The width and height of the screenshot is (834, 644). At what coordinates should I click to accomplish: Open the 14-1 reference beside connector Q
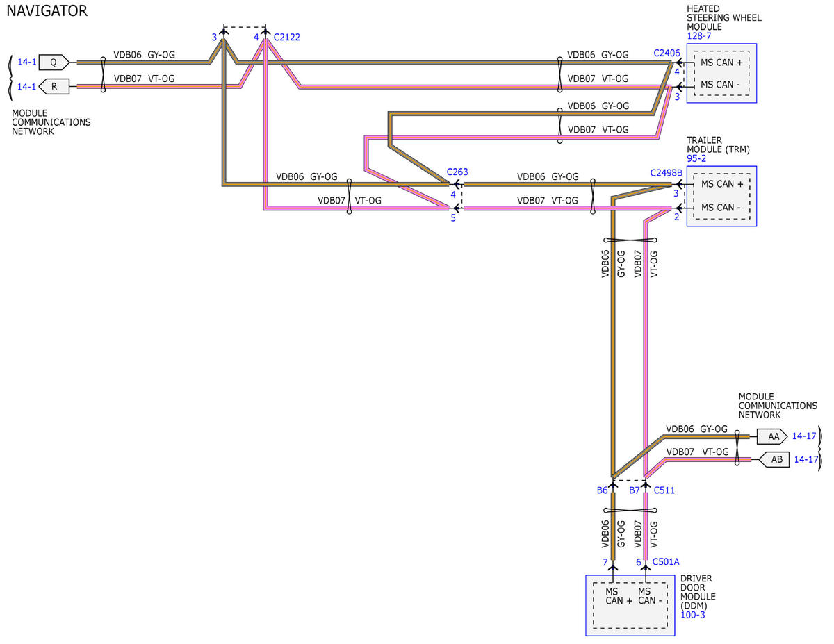[26, 62]
